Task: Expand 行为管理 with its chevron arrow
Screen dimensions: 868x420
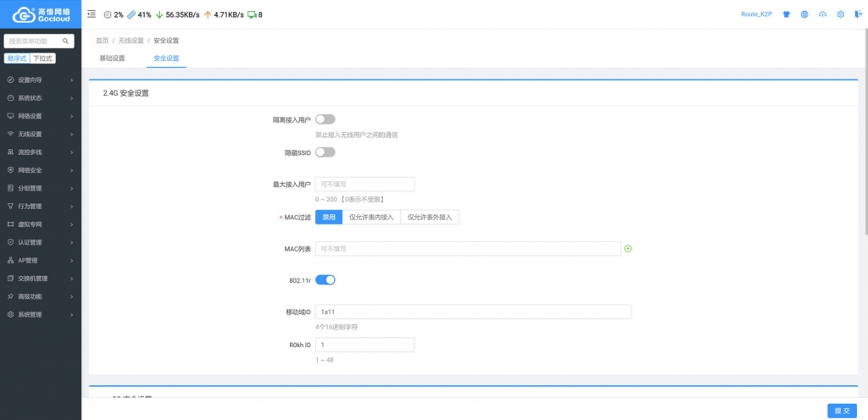Action: pyautogui.click(x=72, y=206)
